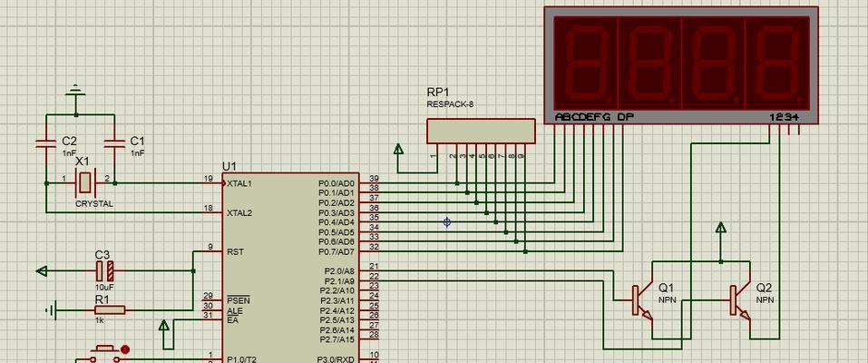Click the XTAL2 pin name
The height and width of the screenshot is (363, 868).
[239, 213]
